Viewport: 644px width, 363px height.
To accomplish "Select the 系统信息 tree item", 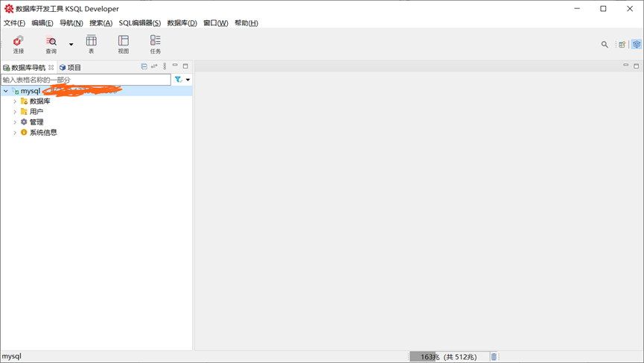I will pos(42,133).
